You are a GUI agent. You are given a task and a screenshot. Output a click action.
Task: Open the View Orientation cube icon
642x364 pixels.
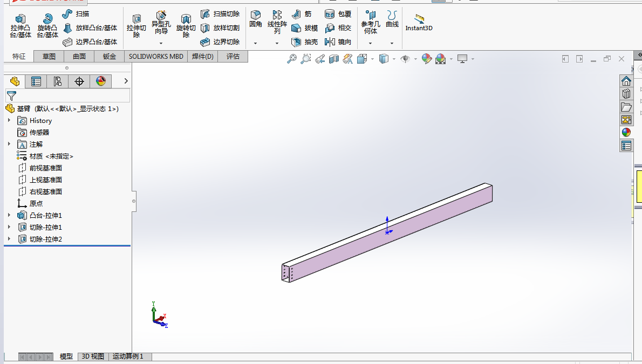tap(362, 59)
